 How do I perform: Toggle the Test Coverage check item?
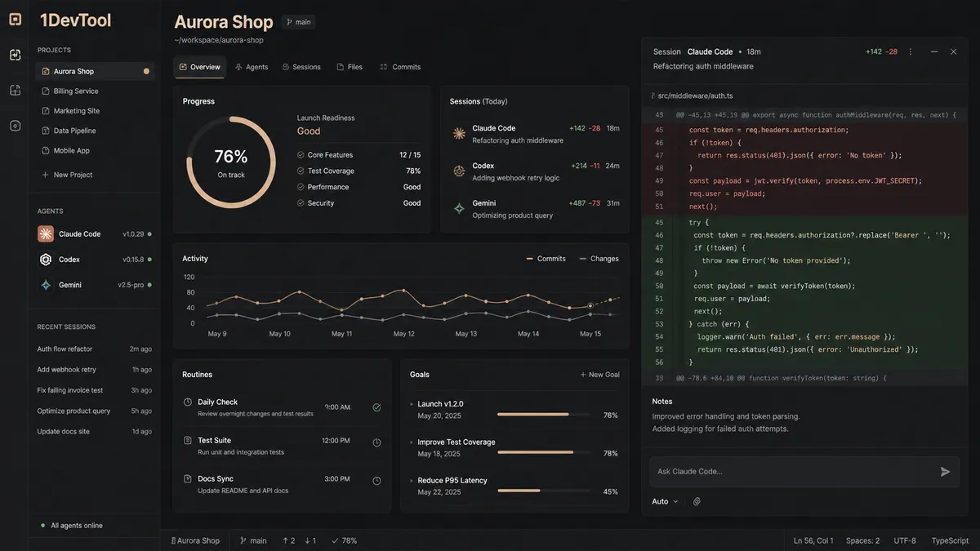(301, 171)
